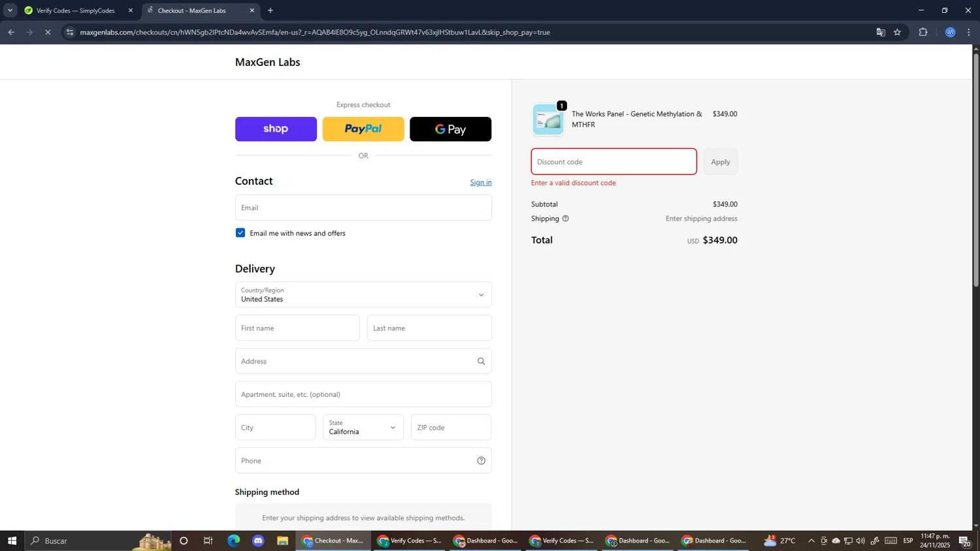Select the Phone number field
The image size is (980, 551).
click(363, 460)
